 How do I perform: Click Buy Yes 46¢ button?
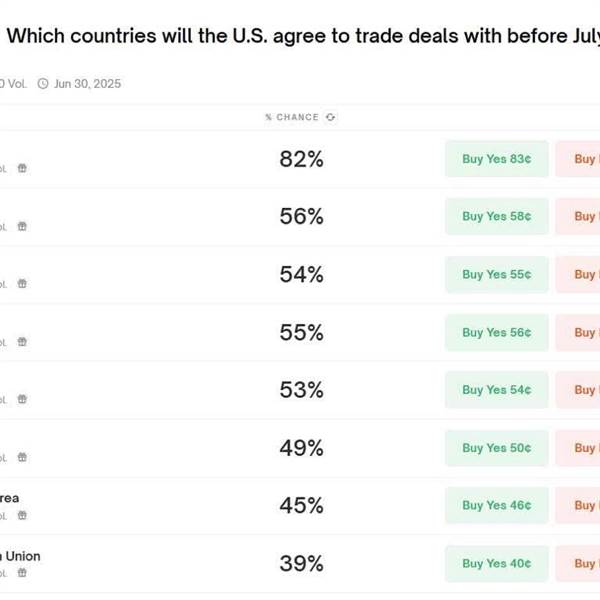pos(497,505)
